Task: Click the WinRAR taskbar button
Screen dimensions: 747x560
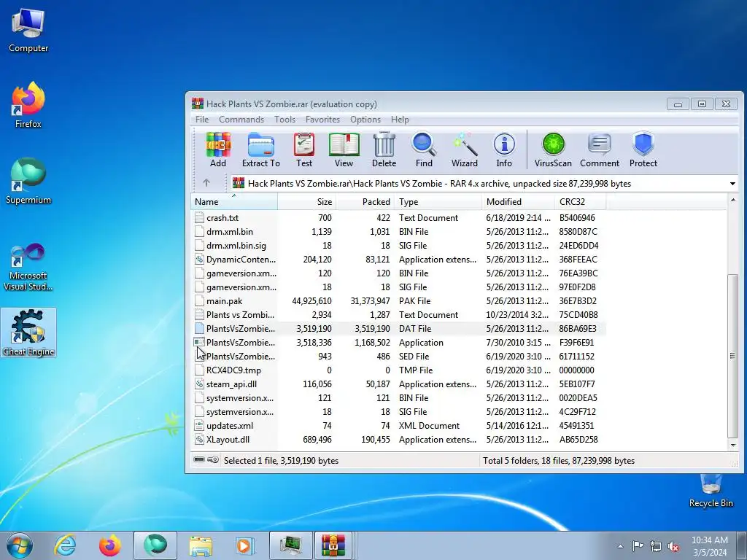Action: [x=333, y=545]
